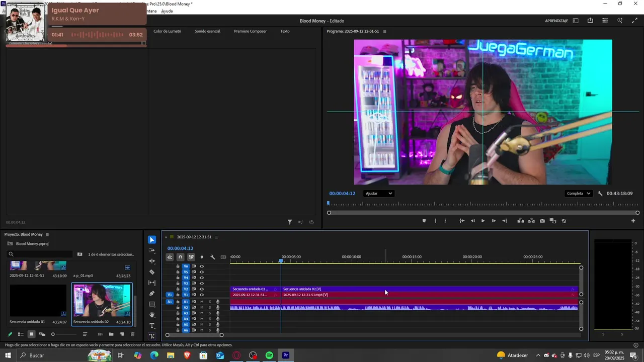Toggle V2 track visibility eye
644x362 pixels.
click(x=202, y=289)
